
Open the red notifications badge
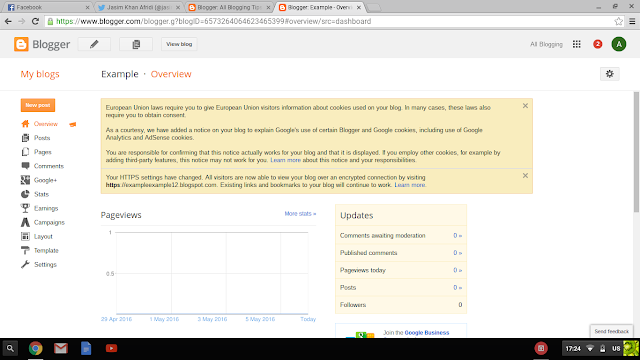point(598,44)
